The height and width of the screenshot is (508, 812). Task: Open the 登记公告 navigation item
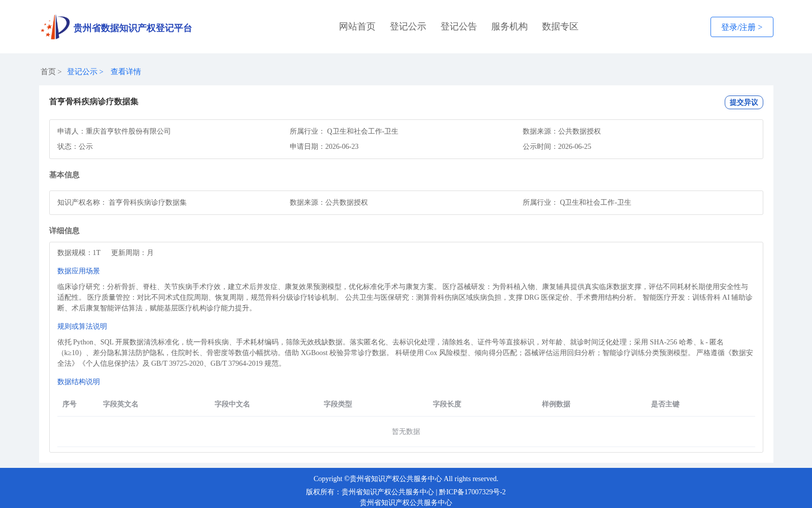pyautogui.click(x=459, y=26)
